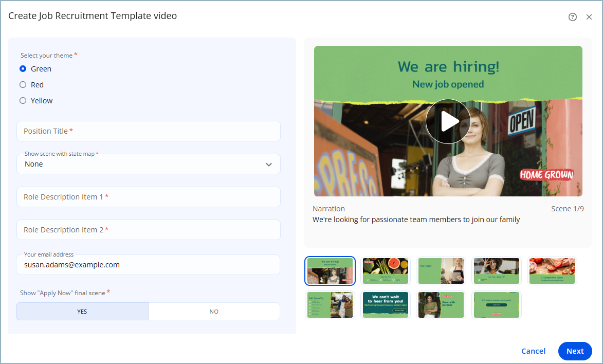View the 'A Competitive Salary' scene thumbnail

[x=552, y=271]
